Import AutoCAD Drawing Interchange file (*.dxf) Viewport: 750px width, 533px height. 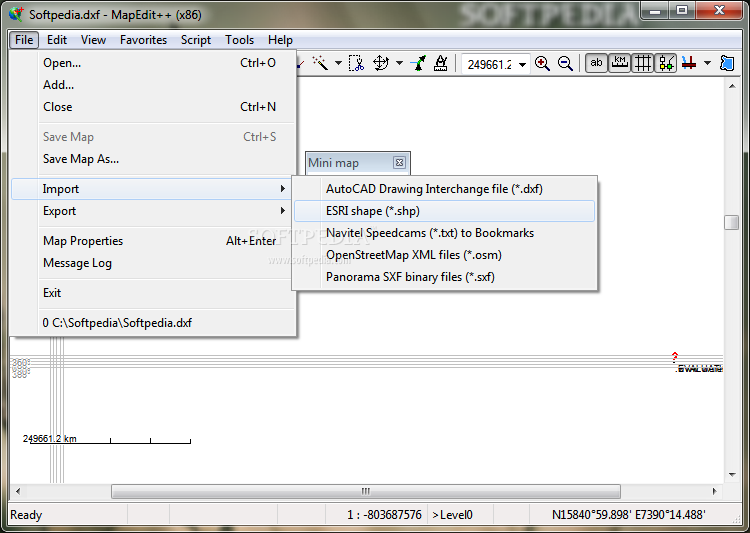[444, 189]
